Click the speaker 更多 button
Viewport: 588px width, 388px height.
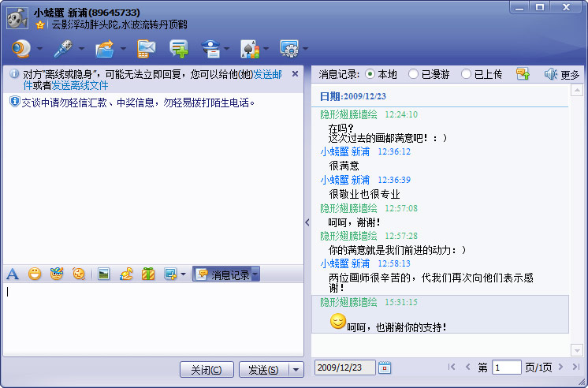562,74
